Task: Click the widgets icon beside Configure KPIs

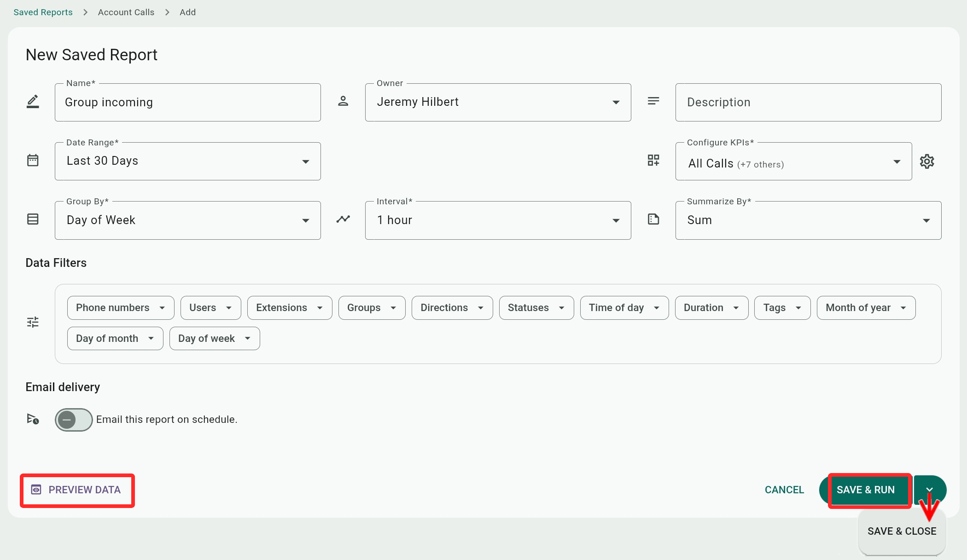Action: [x=653, y=160]
